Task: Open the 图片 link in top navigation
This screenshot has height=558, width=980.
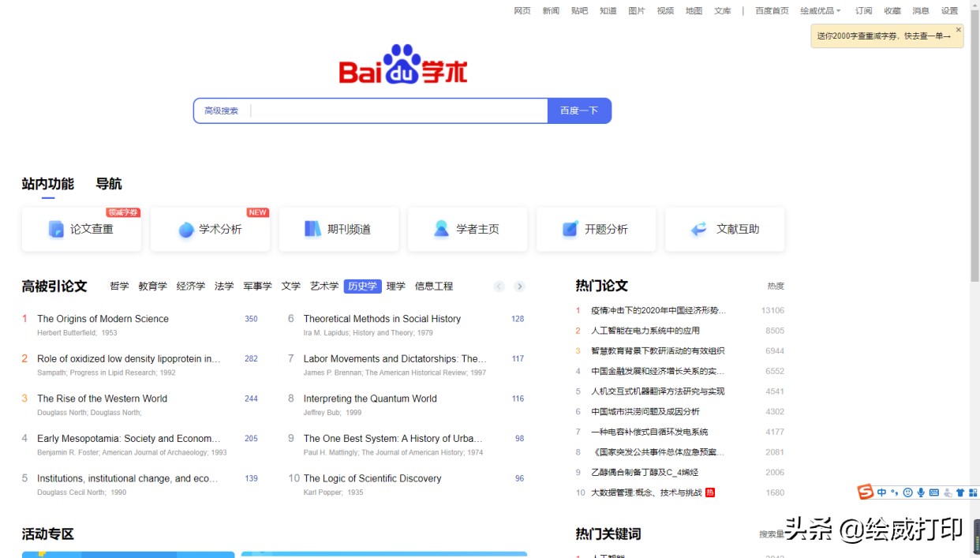Action: tap(636, 11)
